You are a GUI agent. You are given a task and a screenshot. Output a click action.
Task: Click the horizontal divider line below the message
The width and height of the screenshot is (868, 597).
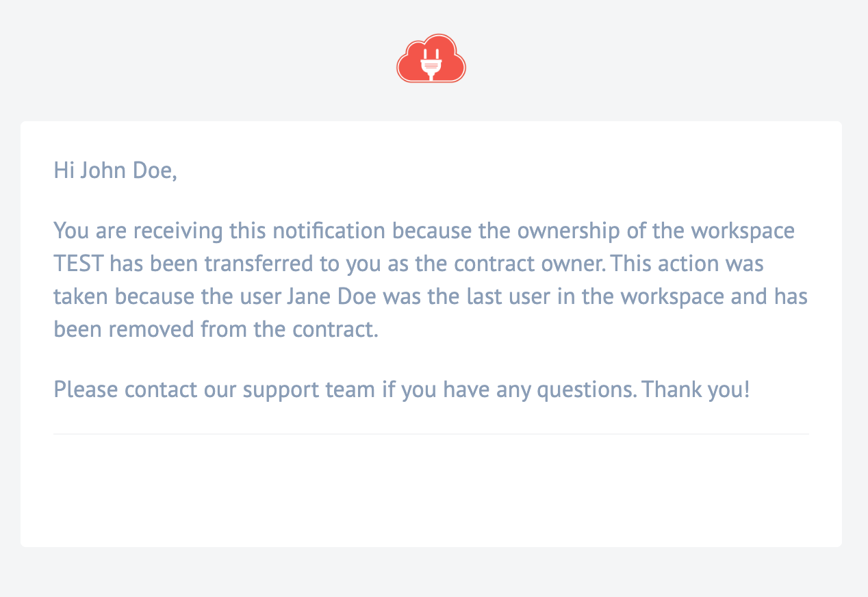(431, 434)
